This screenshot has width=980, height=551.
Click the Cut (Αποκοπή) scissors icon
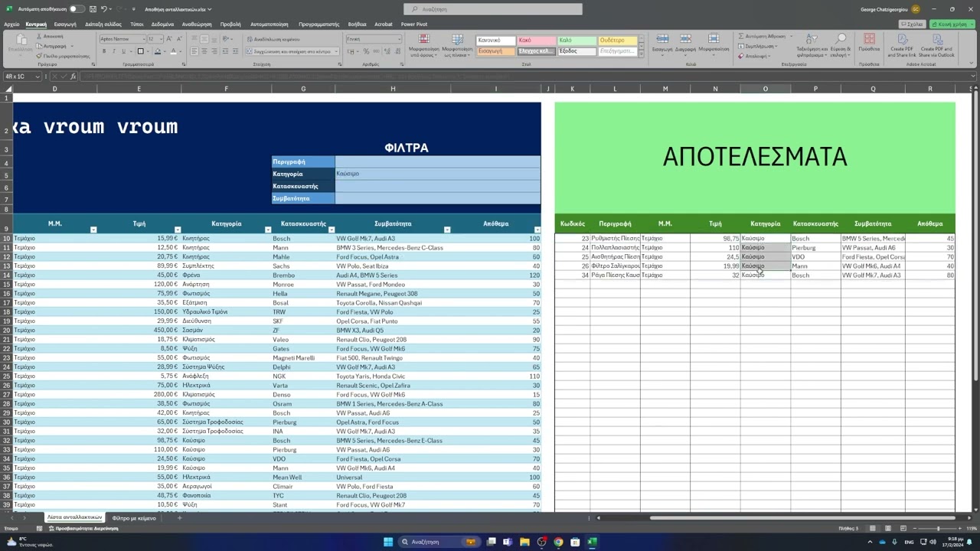click(40, 36)
